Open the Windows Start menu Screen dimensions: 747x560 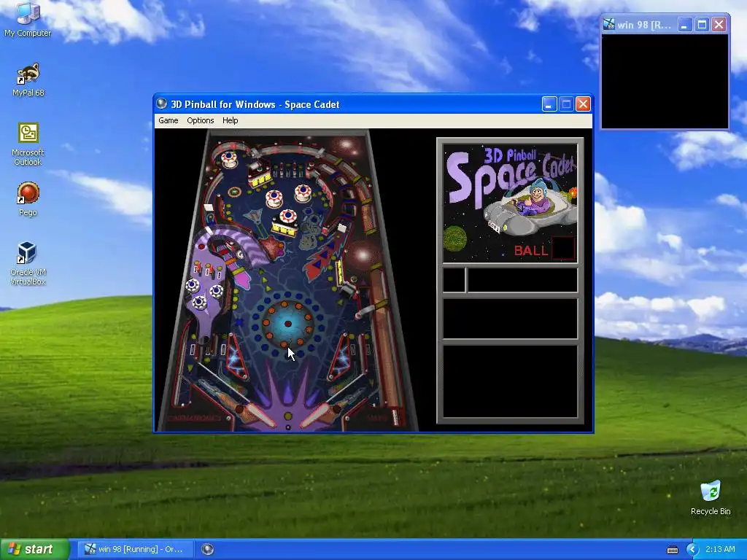click(34, 549)
